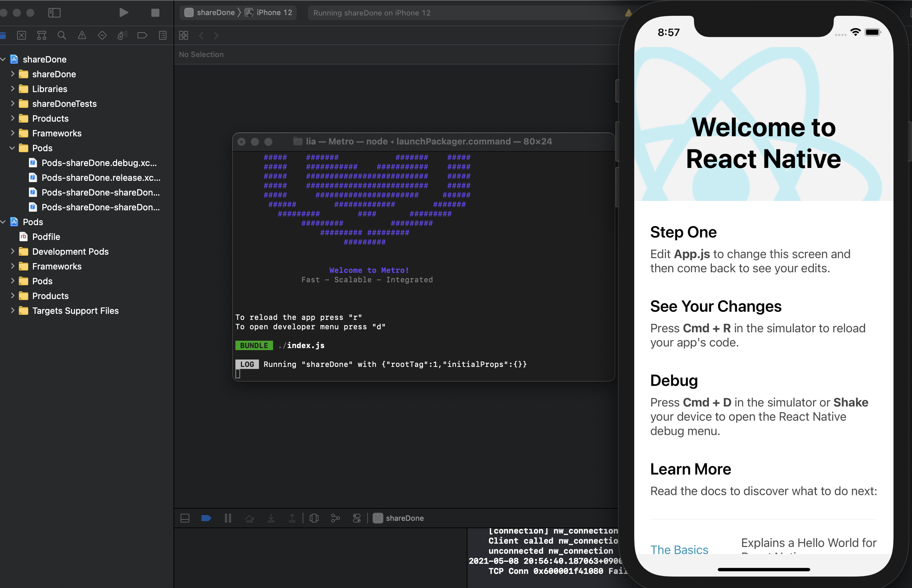Image resolution: width=912 pixels, height=588 pixels.
Task: Open the source control navigator
Action: 22,36
